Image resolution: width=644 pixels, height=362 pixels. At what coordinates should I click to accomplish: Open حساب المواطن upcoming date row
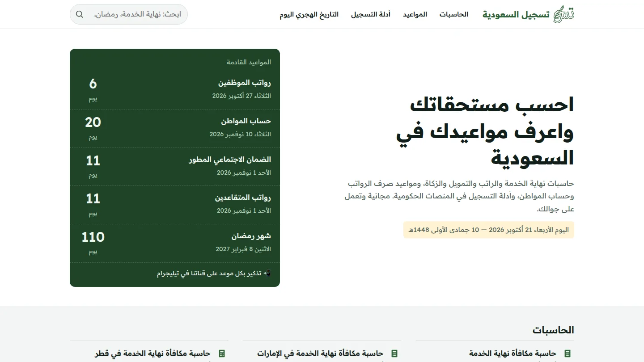click(175, 128)
